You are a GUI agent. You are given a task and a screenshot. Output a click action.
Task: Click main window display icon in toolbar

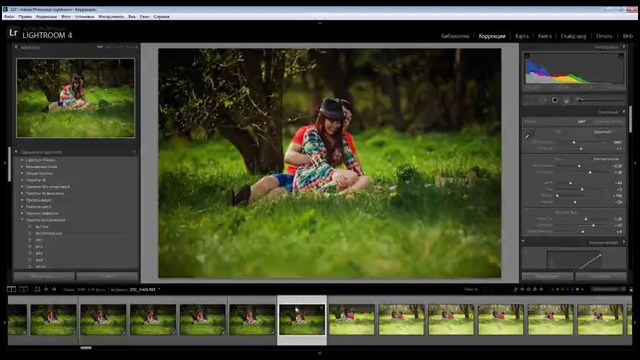click(x=11, y=289)
